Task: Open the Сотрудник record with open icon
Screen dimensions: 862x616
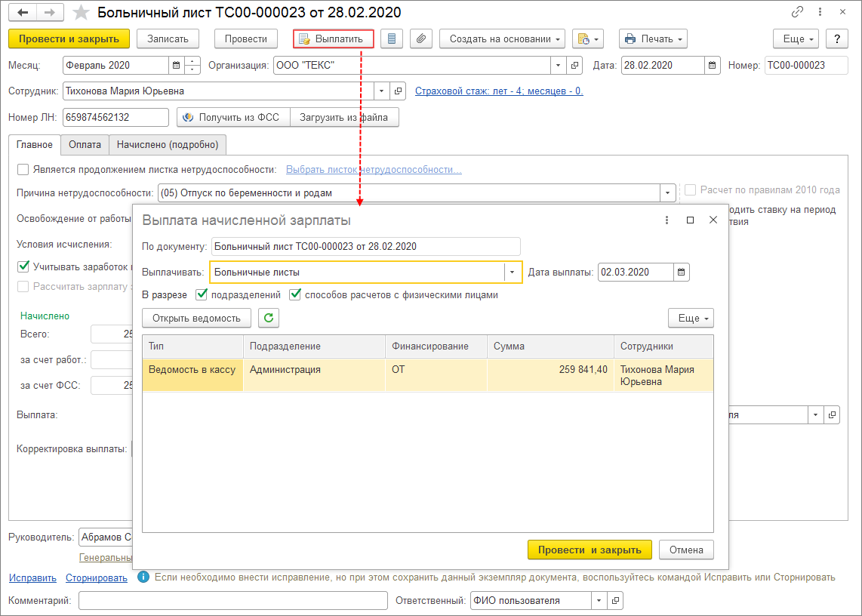Action: [398, 91]
